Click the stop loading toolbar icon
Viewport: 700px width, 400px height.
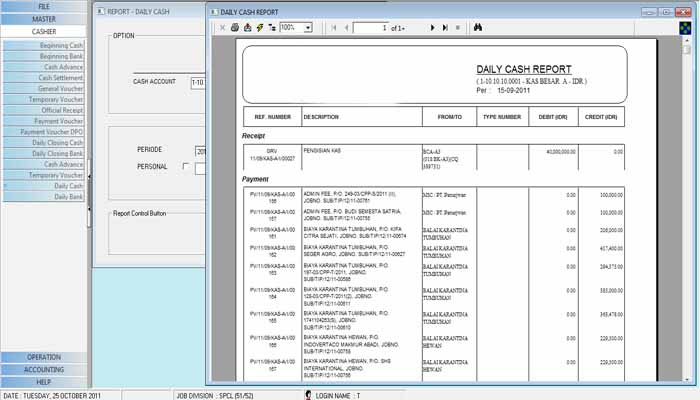point(458,28)
